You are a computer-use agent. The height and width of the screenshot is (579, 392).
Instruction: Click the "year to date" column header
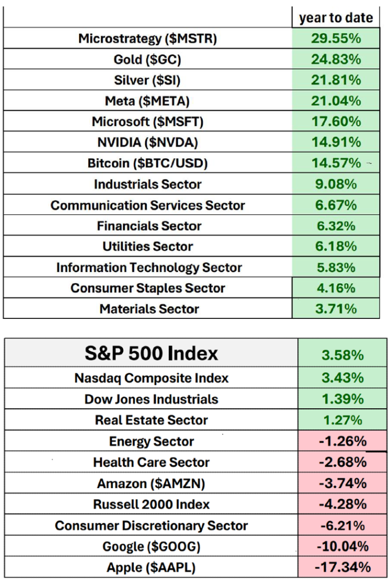tap(336, 18)
